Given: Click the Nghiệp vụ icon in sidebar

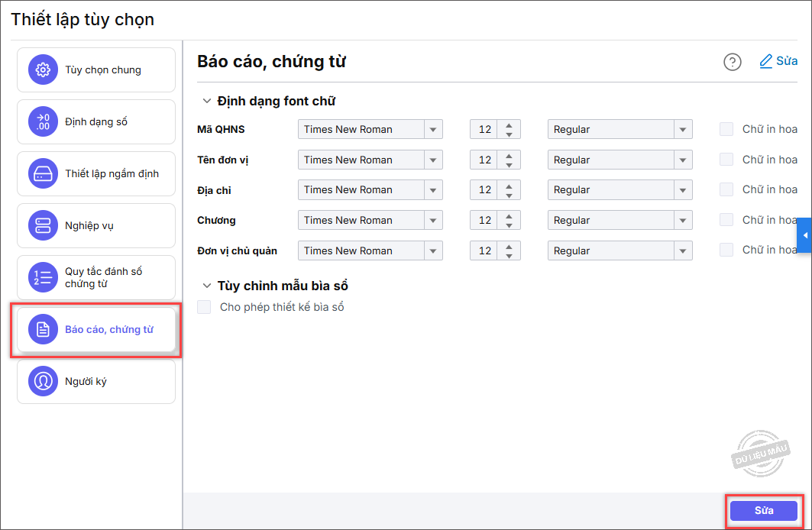Looking at the screenshot, I should (x=43, y=225).
